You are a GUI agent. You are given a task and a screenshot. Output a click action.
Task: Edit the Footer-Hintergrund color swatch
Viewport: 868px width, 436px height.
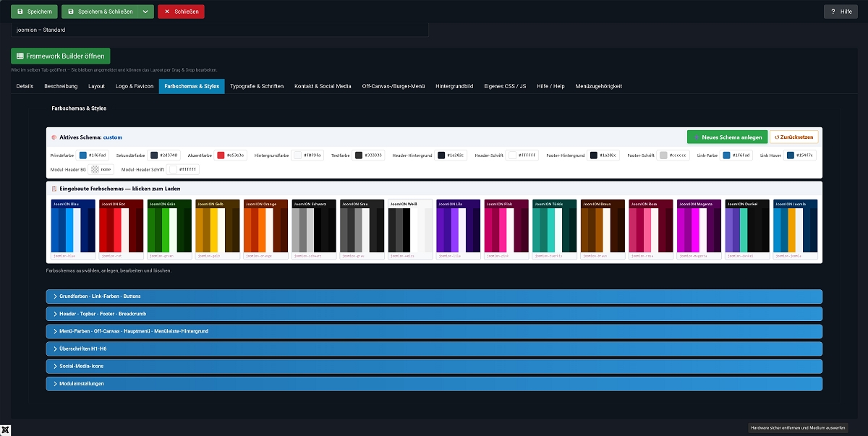pyautogui.click(x=594, y=155)
